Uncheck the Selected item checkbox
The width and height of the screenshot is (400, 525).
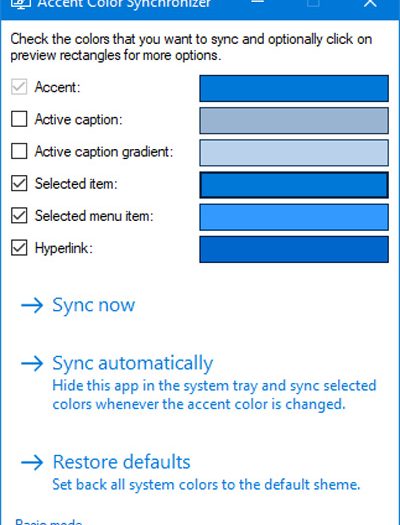(19, 183)
